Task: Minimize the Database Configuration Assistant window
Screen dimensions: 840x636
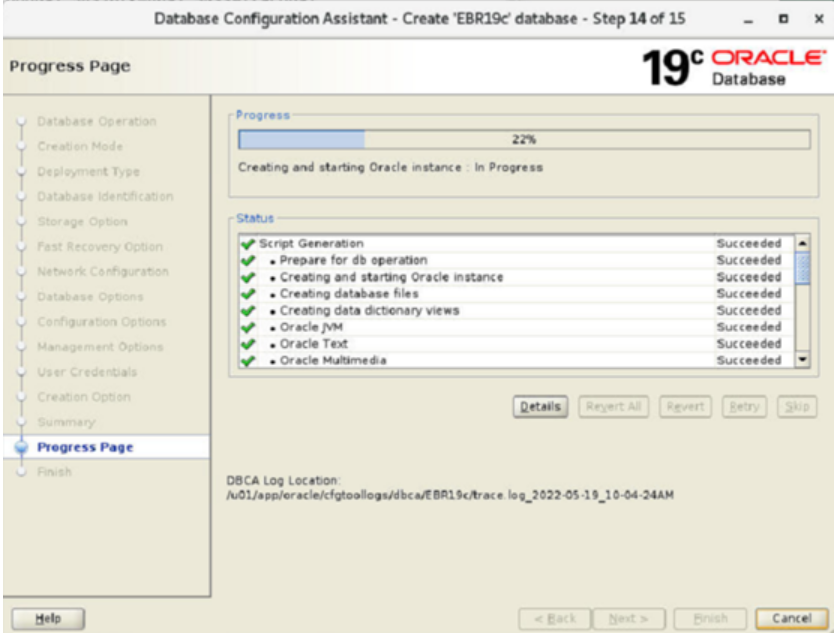Action: pyautogui.click(x=748, y=20)
